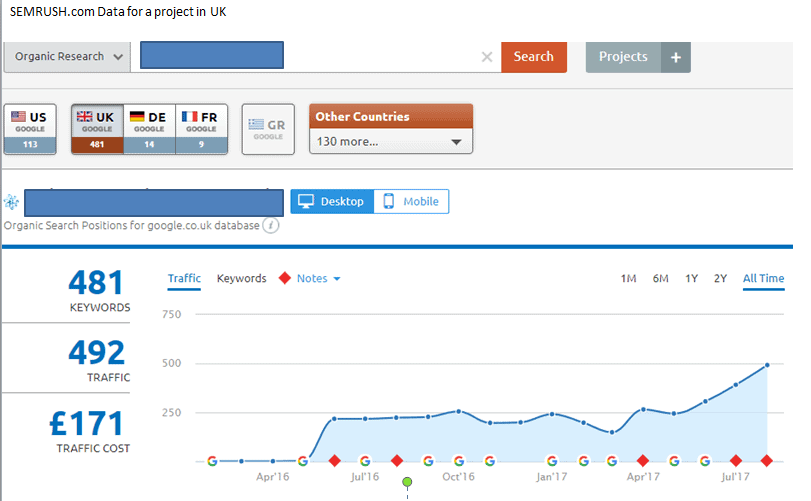Click the 481 KEYWORDS statistic
811x501 pixels.
click(97, 291)
